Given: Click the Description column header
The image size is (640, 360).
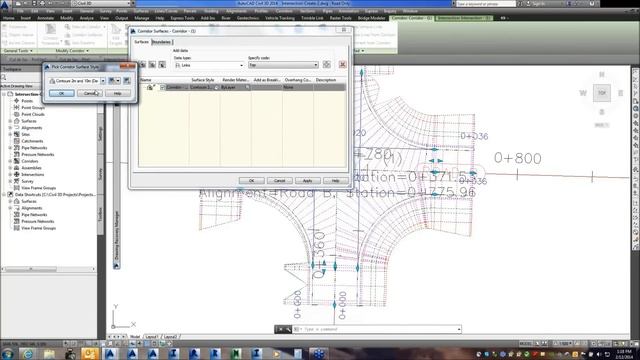Looking at the screenshot, I should point(330,80).
